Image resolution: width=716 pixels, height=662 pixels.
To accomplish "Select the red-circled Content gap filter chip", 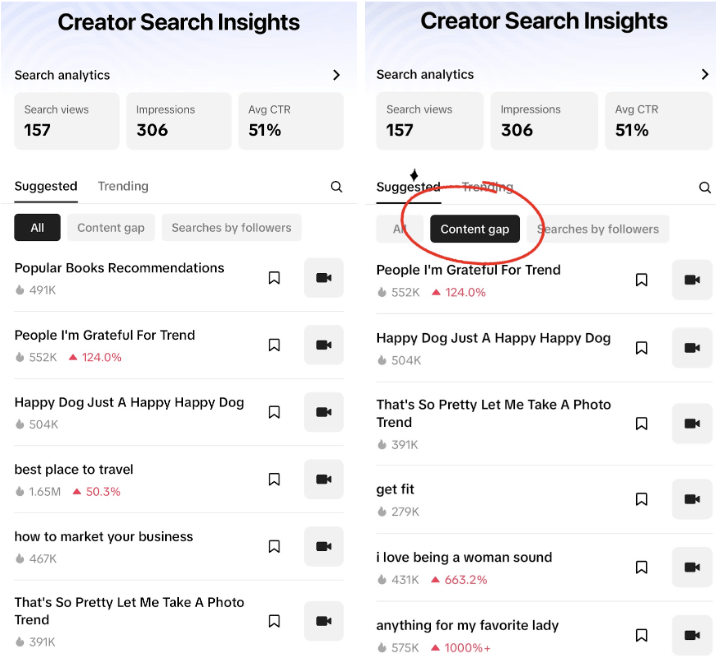I will [475, 229].
